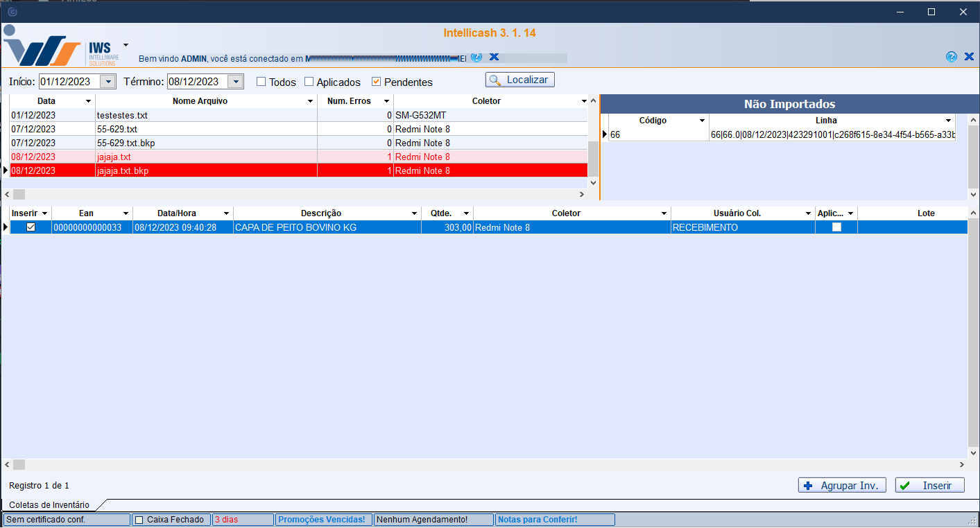Open the Início date picker dropdown
The width and height of the screenshot is (980, 528).
(x=108, y=82)
